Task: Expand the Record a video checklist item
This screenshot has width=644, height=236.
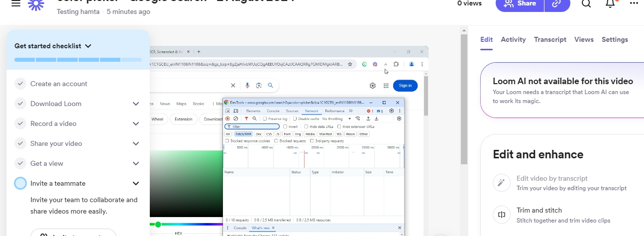Action: point(136,123)
